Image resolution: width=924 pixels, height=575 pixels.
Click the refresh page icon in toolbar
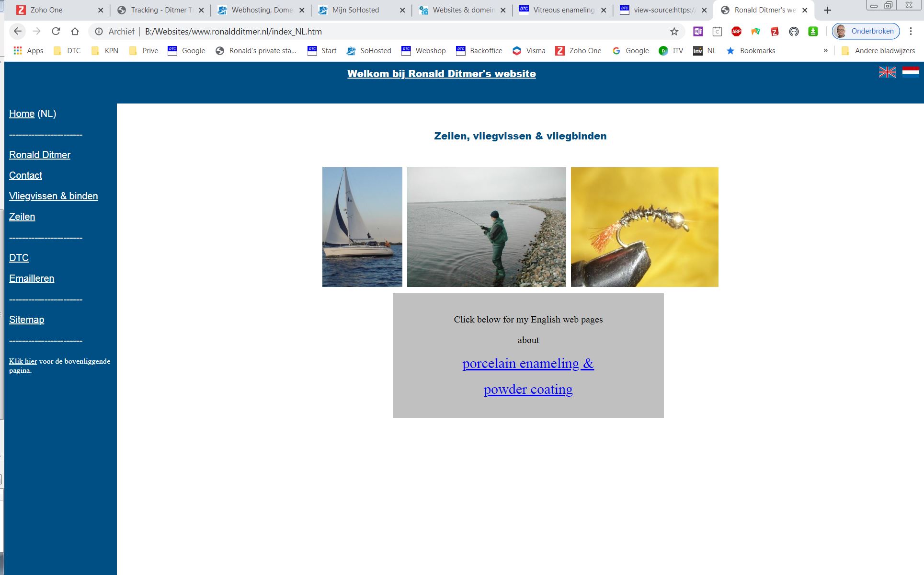pyautogui.click(x=57, y=31)
